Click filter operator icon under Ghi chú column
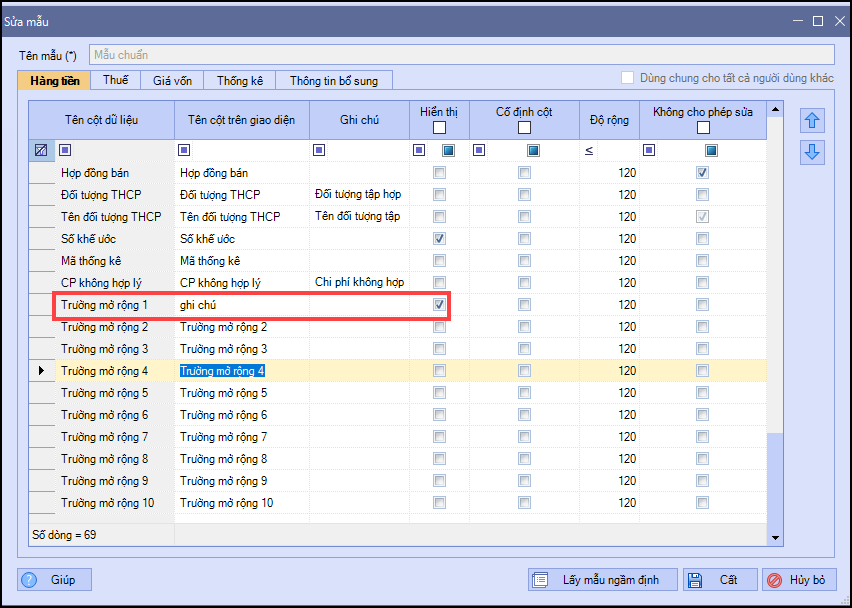Screen dimensions: 852x608 319,150
